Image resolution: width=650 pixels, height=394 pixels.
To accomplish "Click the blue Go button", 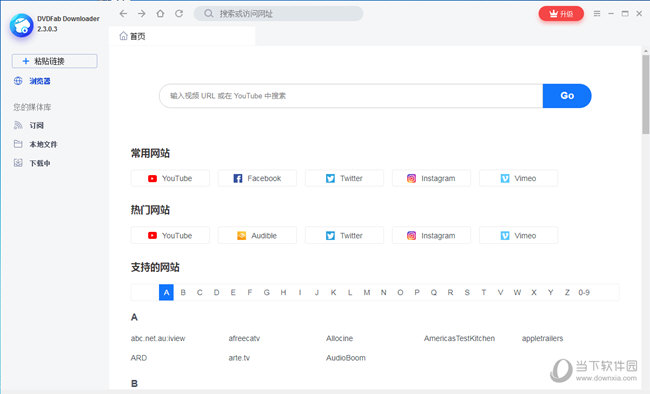I will 567,96.
